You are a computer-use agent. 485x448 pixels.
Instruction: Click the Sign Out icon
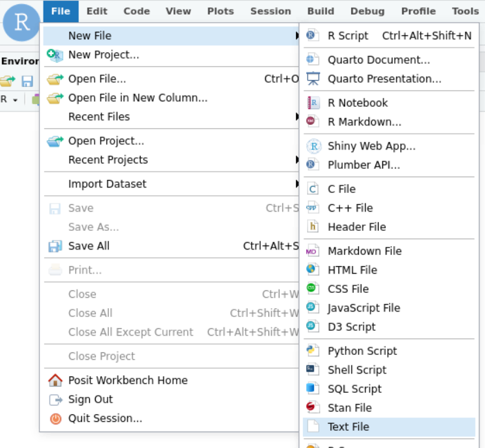pos(56,400)
